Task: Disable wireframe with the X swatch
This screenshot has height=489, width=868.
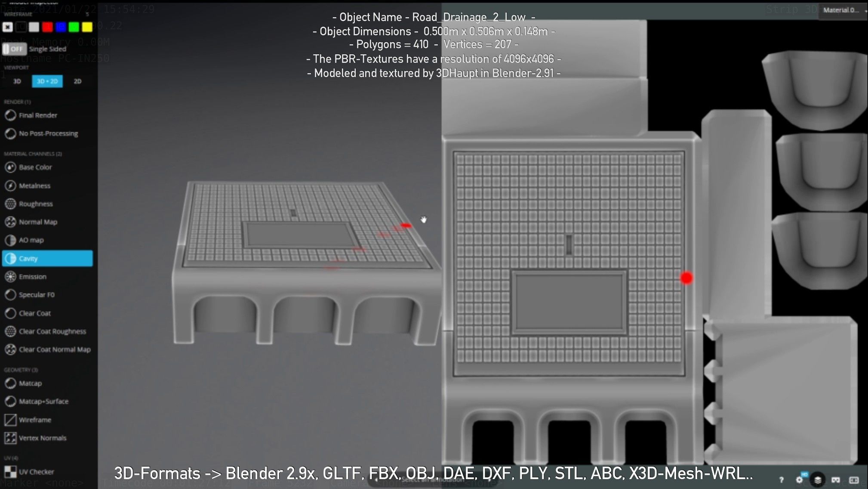Action: point(7,27)
